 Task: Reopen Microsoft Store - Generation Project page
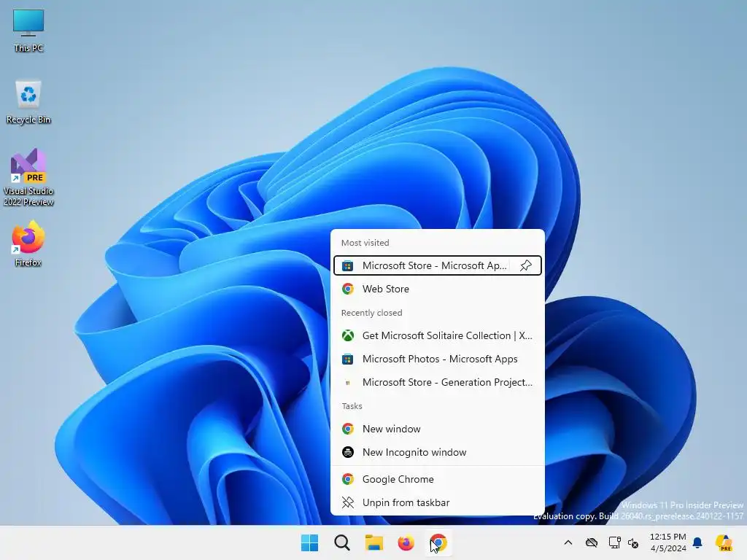(438, 382)
